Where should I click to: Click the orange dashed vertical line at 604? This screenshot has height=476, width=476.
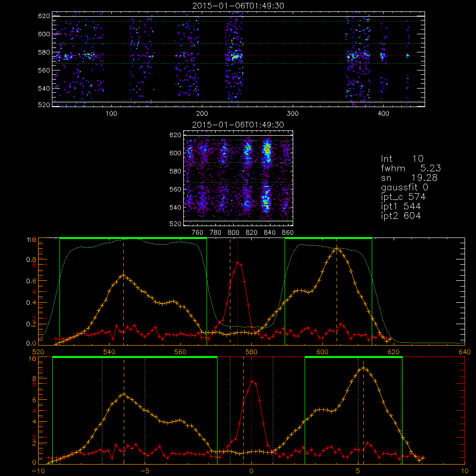[337, 291]
